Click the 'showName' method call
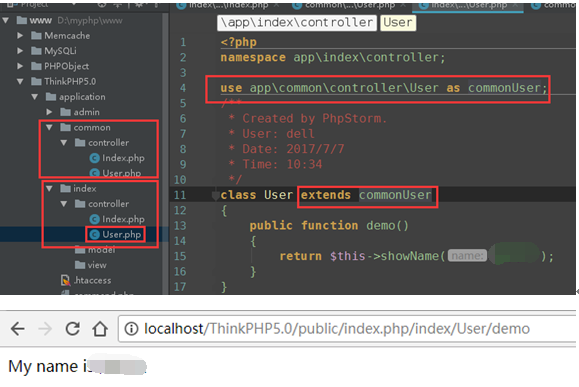579x387 pixels. [410, 256]
